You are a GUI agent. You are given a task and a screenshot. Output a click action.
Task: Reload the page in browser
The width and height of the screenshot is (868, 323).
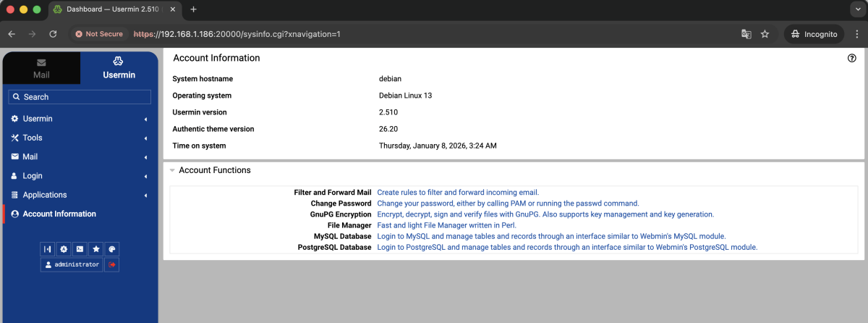pyautogui.click(x=53, y=34)
